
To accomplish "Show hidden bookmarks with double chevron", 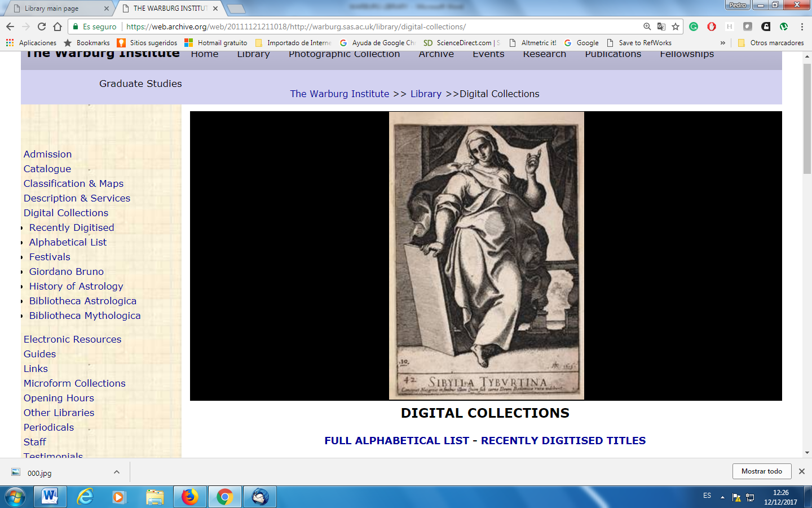I will 723,43.
